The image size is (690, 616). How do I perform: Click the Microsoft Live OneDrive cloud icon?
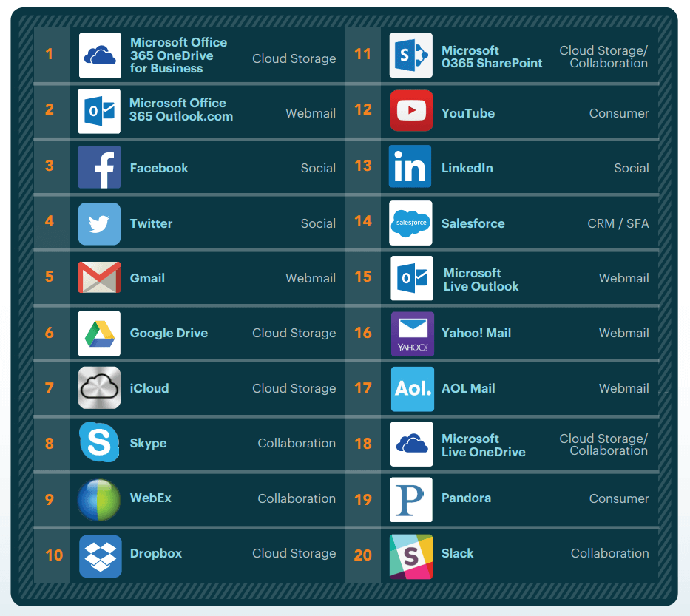pyautogui.click(x=411, y=444)
